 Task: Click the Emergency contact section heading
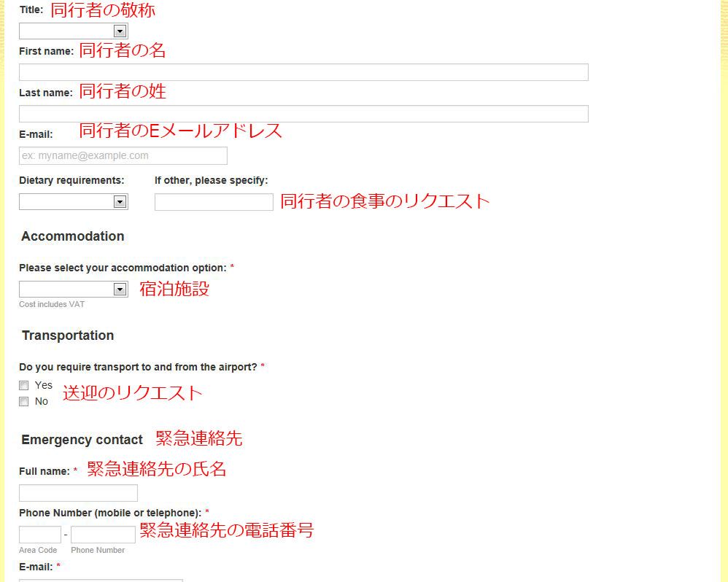[x=82, y=440]
